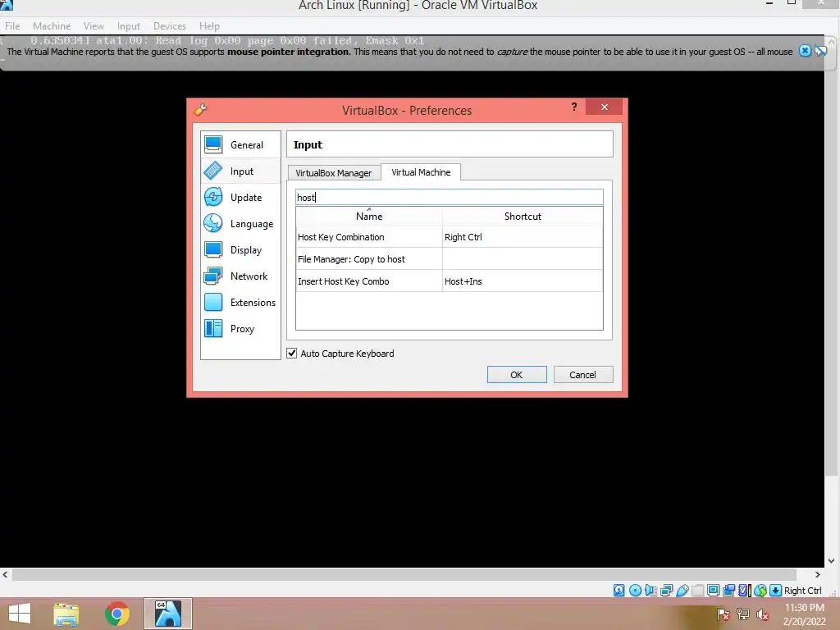Open the View menu
The image size is (840, 630).
click(x=94, y=25)
